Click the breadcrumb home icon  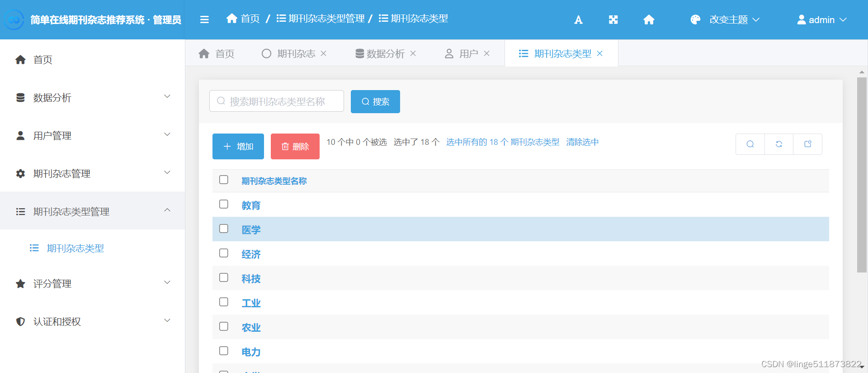point(232,18)
